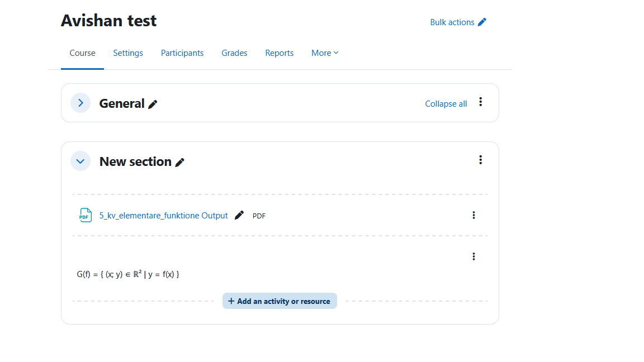Switch to the Settings tab

(x=128, y=53)
